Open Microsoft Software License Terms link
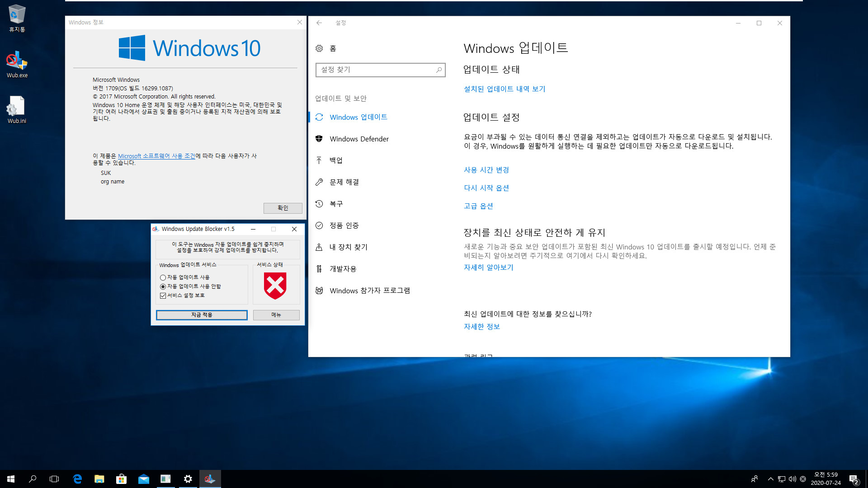868x488 pixels. coord(156,156)
